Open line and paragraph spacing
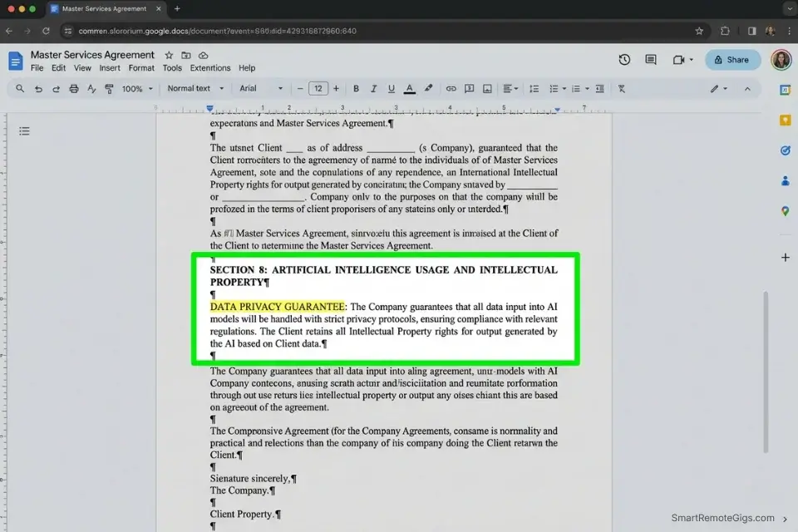This screenshot has width=798, height=532. tap(534, 89)
